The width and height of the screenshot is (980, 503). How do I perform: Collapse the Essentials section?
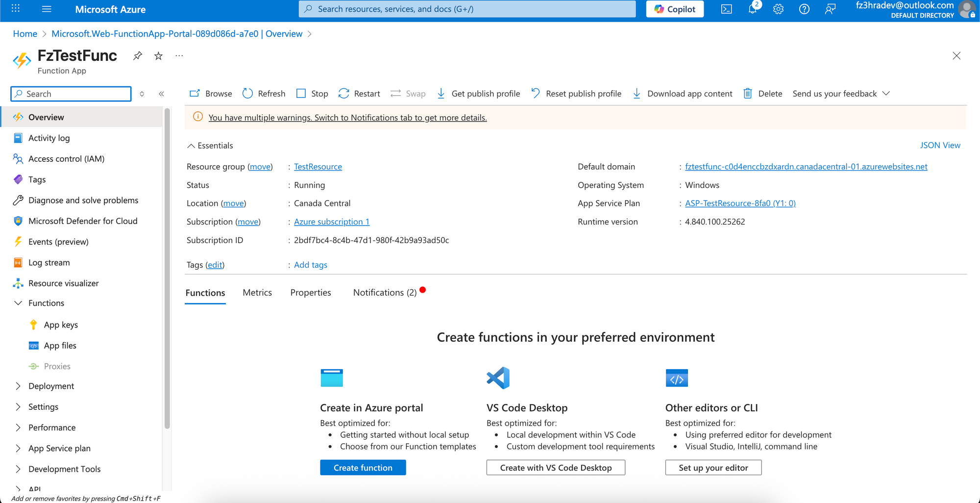pos(210,146)
